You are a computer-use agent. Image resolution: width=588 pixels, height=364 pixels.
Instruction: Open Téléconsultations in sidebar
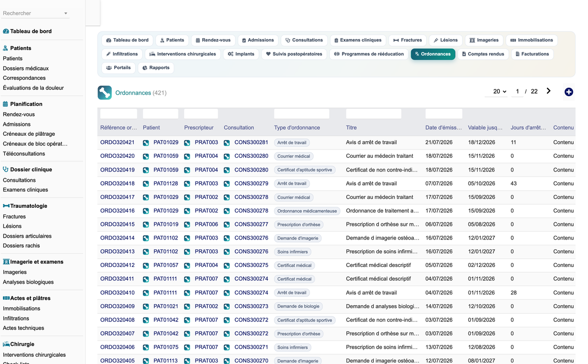click(x=24, y=154)
